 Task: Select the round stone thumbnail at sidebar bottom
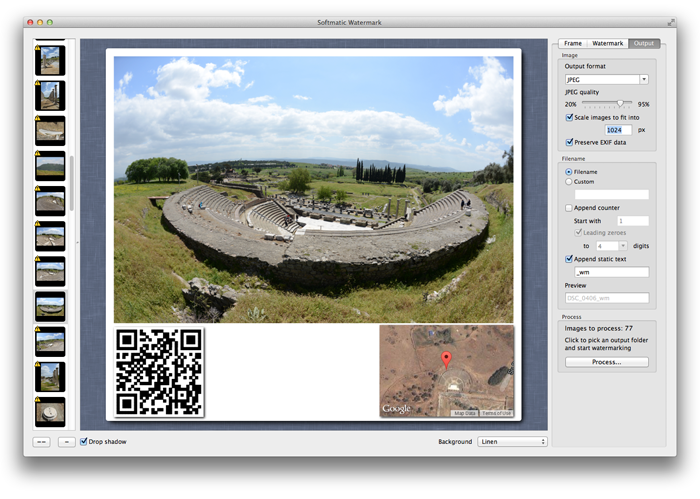pos(50,412)
